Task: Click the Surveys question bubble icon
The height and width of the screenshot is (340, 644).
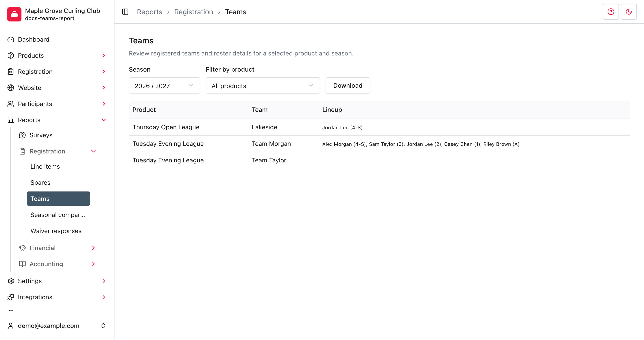Action: pos(22,135)
